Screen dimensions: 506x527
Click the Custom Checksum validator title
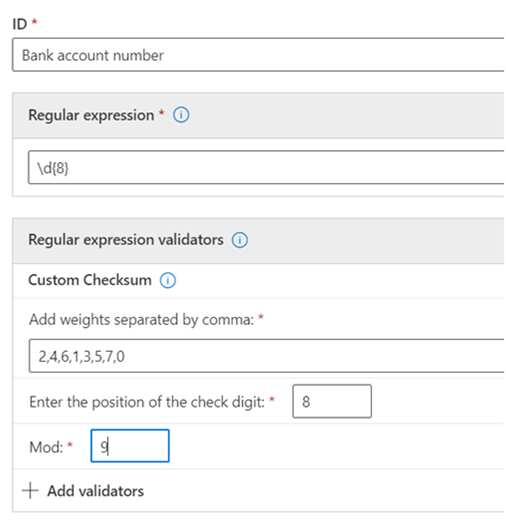point(90,280)
